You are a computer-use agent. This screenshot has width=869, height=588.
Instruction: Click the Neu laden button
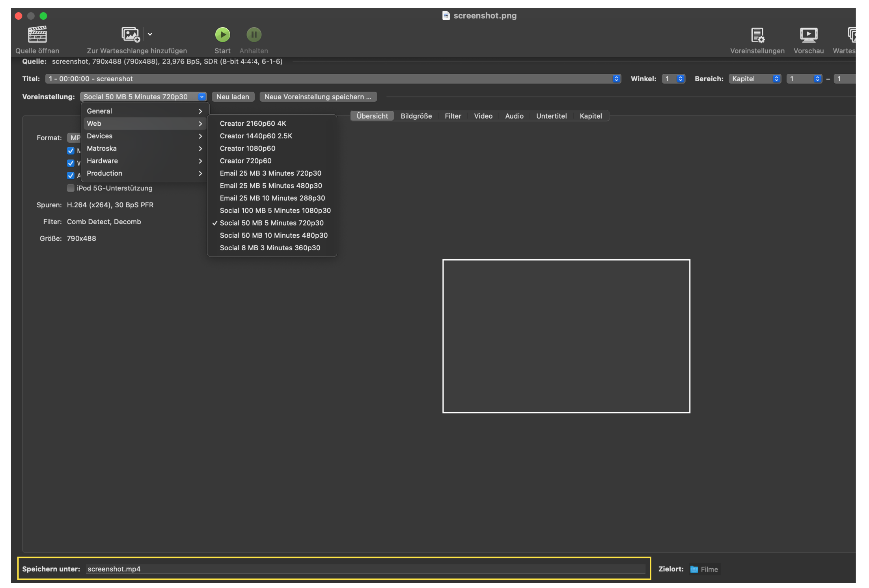[233, 97]
